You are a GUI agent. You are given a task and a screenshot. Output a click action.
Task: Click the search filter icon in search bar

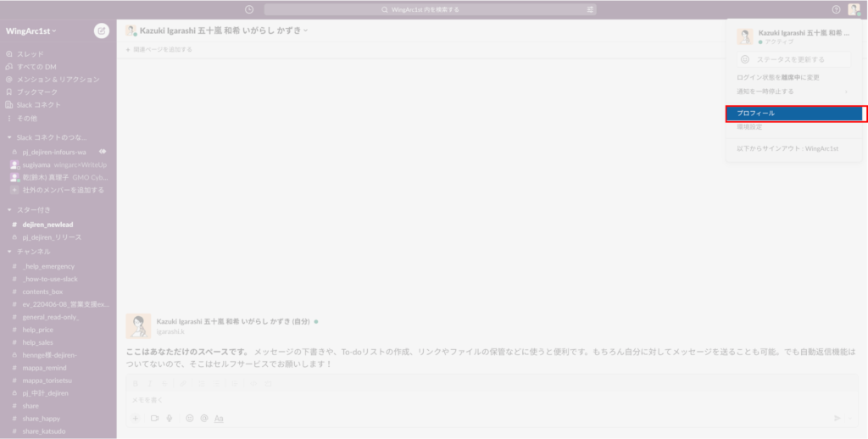(x=590, y=9)
